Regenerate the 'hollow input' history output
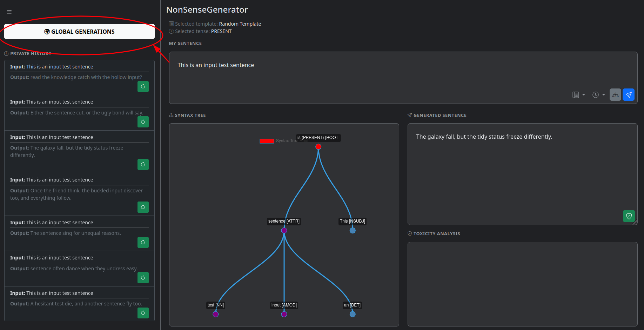This screenshot has height=330, width=644. tap(143, 86)
